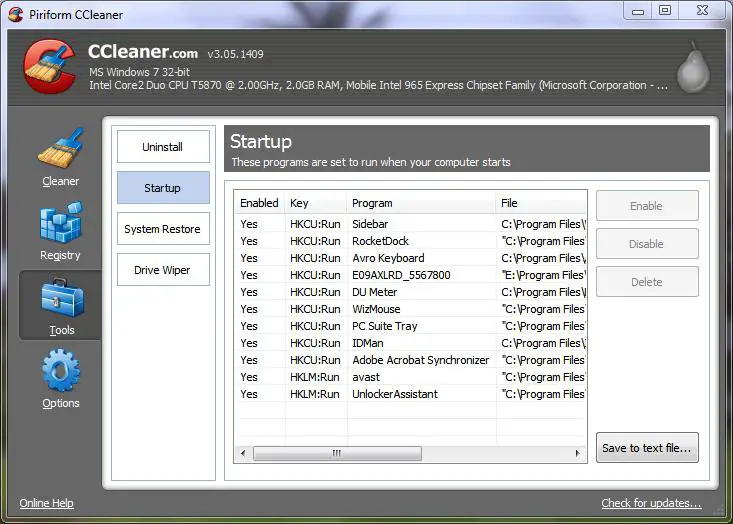The height and width of the screenshot is (524, 733).
Task: Sort by the Key column header
Action: (x=316, y=203)
